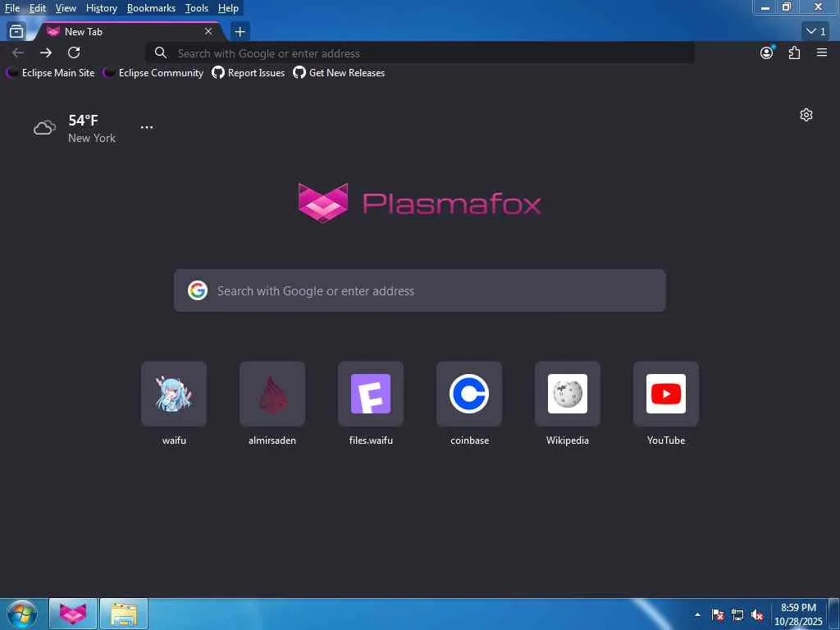Open Report Issues bookmark
The image size is (840, 630).
pyautogui.click(x=249, y=73)
